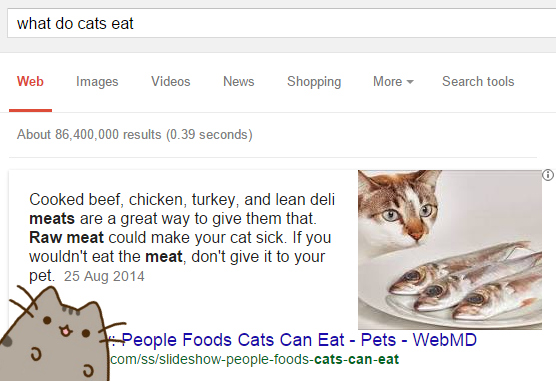Click the search box containing 'what do cats eat'
The image size is (556, 381).
coord(282,23)
